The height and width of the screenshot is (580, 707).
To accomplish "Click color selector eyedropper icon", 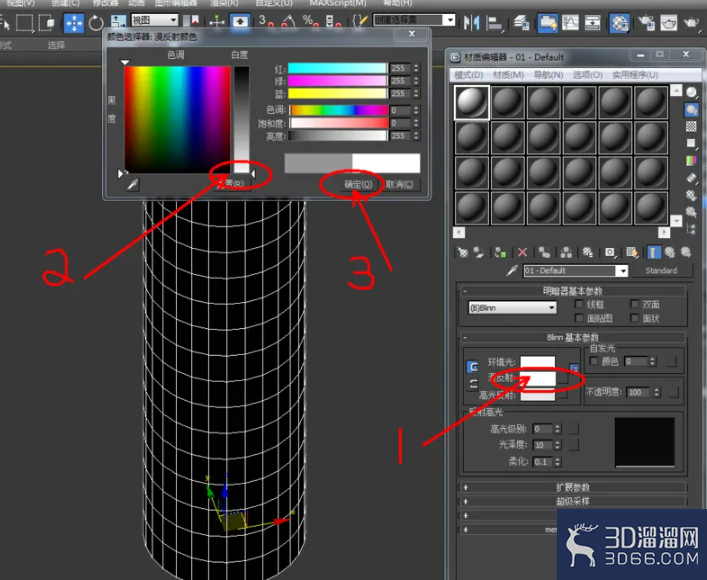I will pyautogui.click(x=133, y=184).
